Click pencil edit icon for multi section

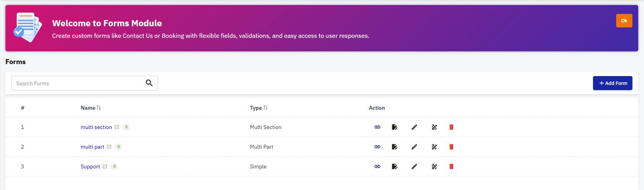414,127
